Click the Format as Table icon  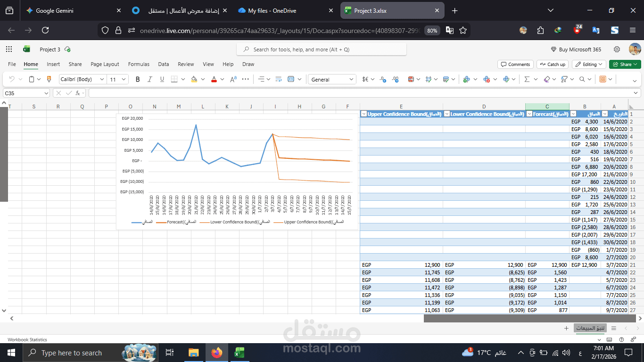446,79
